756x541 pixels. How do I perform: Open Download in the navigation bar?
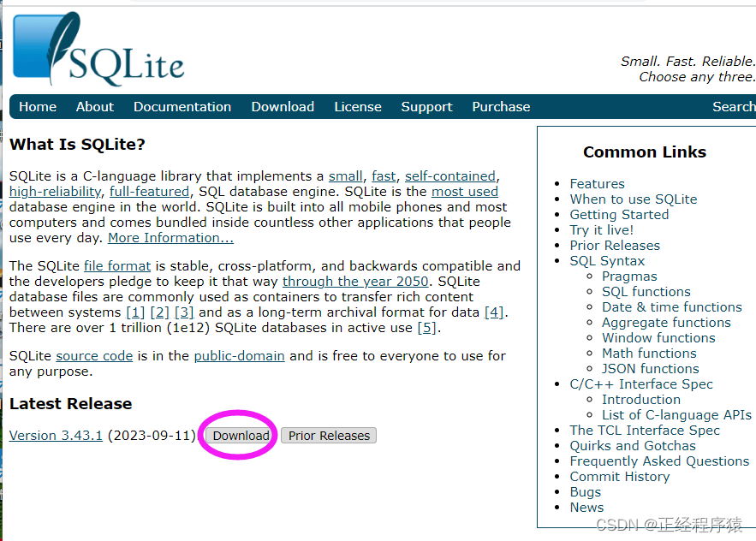[283, 106]
